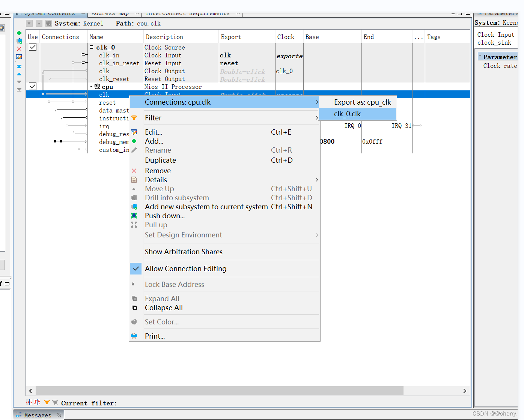Click the gray clear-filter funnel icon at the bottom

click(x=55, y=402)
